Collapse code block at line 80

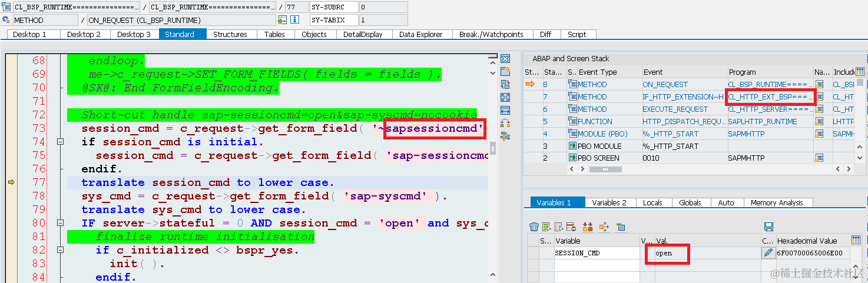tap(59, 223)
